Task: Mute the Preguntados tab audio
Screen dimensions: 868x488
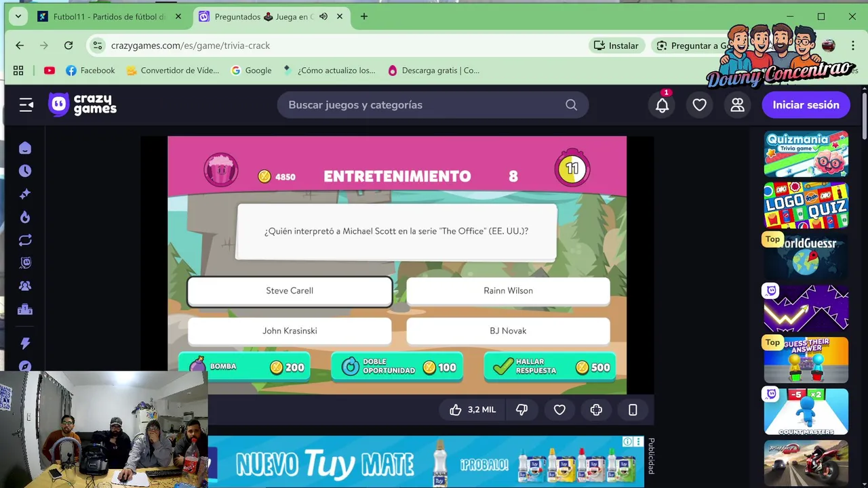Action: click(323, 17)
